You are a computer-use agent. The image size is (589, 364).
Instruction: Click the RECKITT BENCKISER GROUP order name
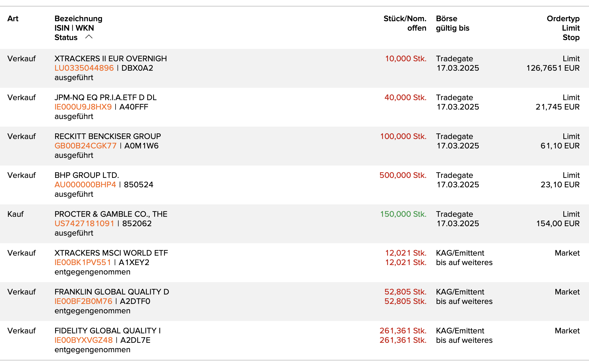[x=108, y=136]
